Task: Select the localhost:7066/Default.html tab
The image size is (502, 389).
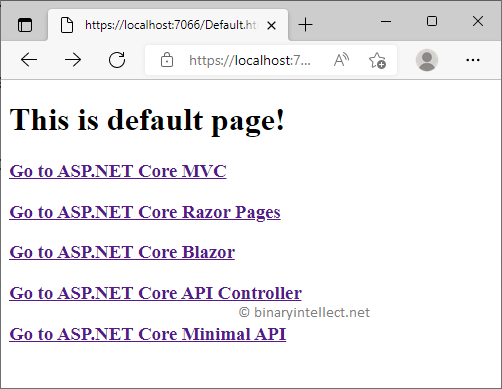Action: click(x=168, y=25)
